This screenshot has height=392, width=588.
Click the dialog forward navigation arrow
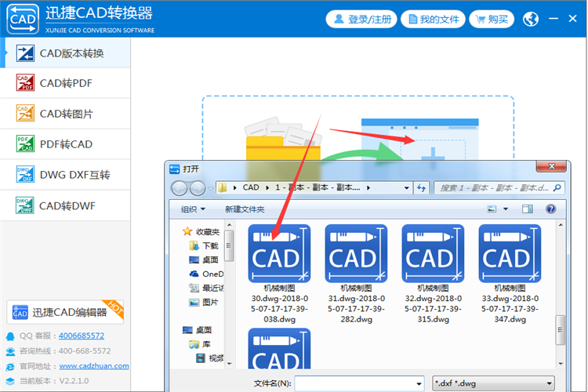[x=198, y=188]
